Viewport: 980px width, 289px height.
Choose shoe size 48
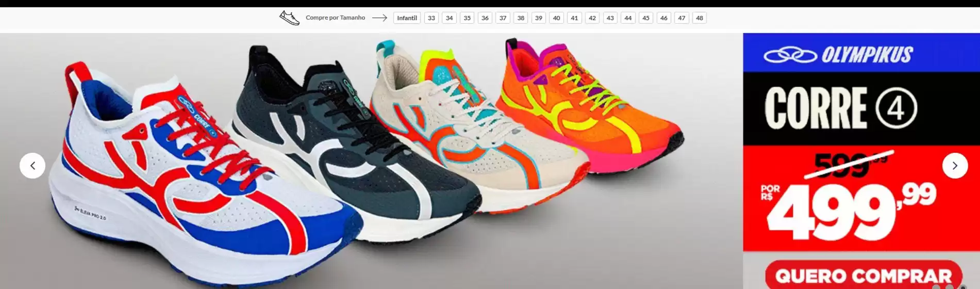[x=700, y=18]
